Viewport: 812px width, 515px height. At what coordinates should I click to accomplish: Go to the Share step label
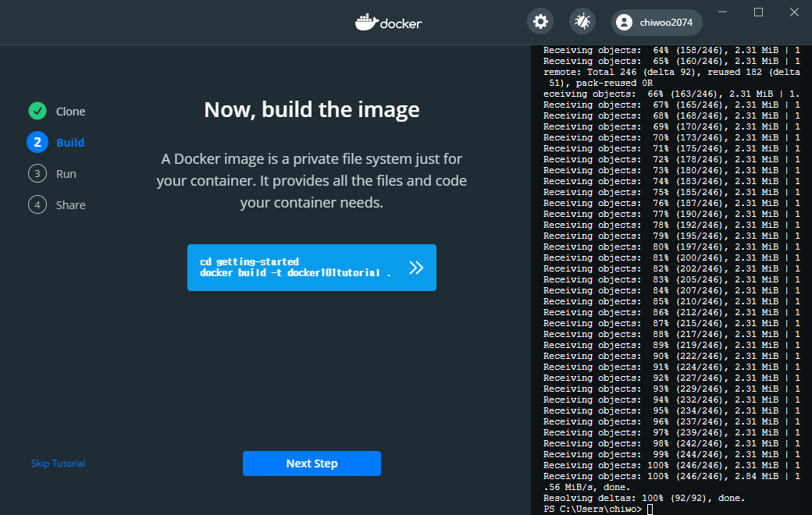coord(70,205)
